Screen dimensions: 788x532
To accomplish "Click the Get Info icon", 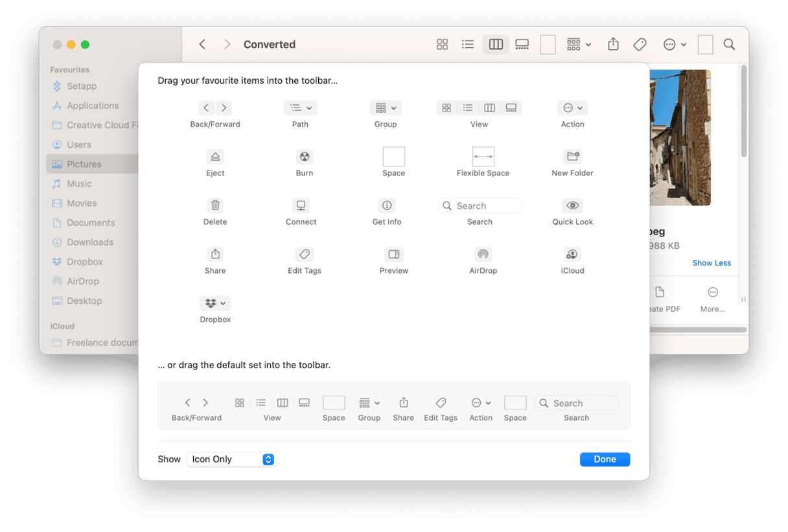I will (387, 205).
